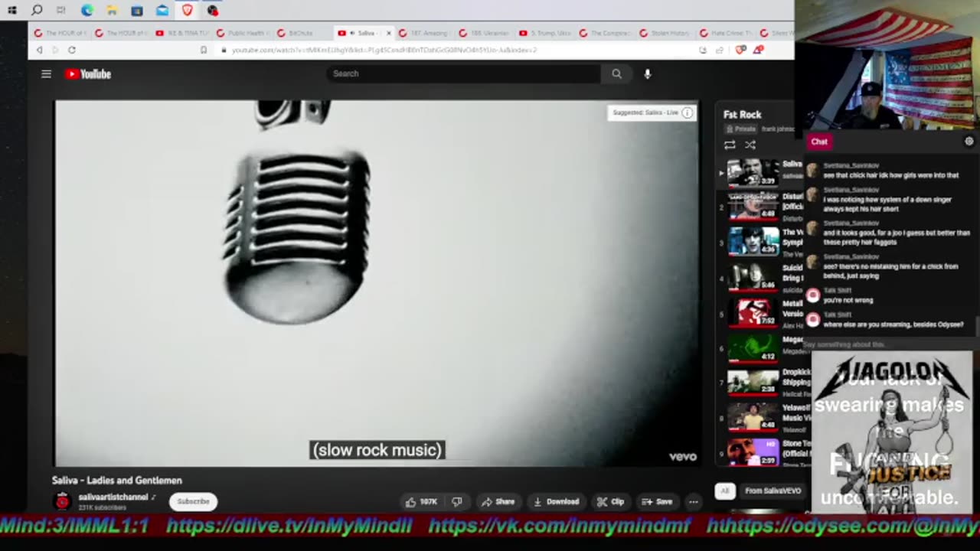Like the video with 107K thumbs up

tap(421, 502)
